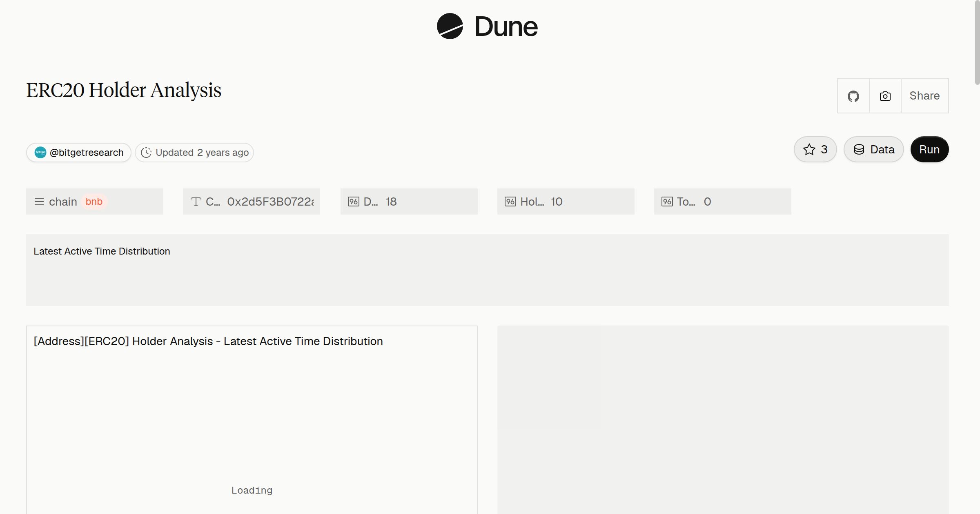Click the Dune logo icon

coord(450,26)
